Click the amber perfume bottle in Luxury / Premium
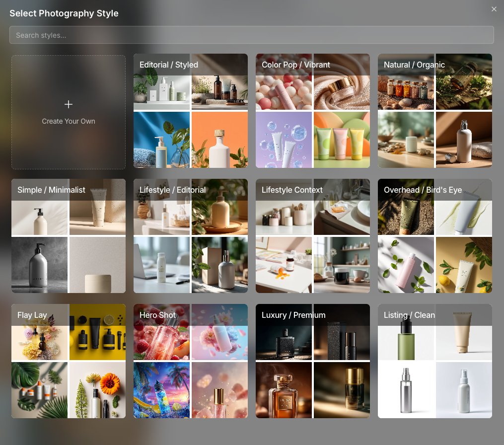 [x=284, y=390]
